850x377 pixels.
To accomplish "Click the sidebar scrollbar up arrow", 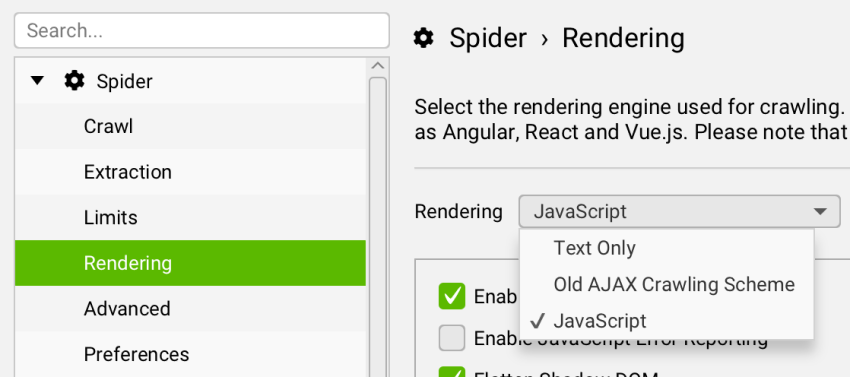I will (378, 66).
